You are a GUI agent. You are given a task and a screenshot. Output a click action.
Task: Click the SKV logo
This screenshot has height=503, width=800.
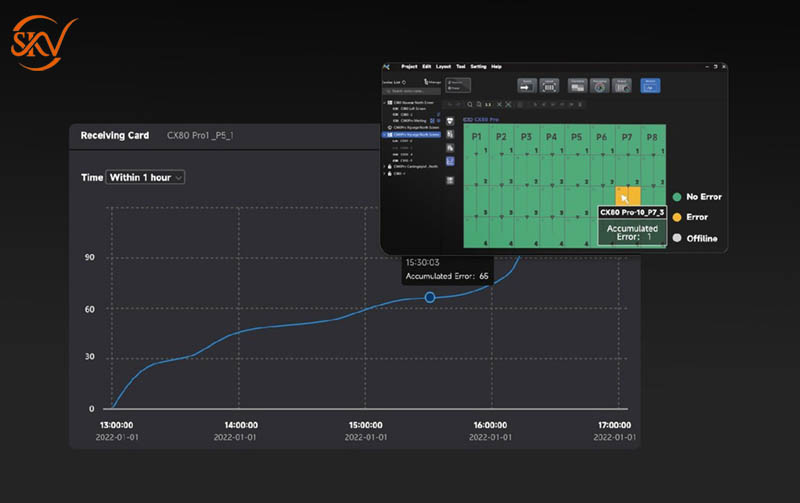(41, 43)
